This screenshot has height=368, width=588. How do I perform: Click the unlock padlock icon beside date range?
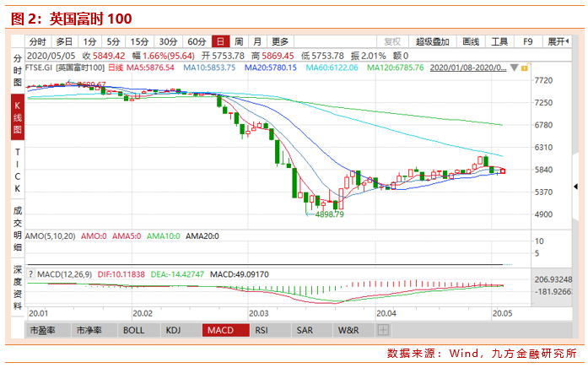(x=525, y=68)
